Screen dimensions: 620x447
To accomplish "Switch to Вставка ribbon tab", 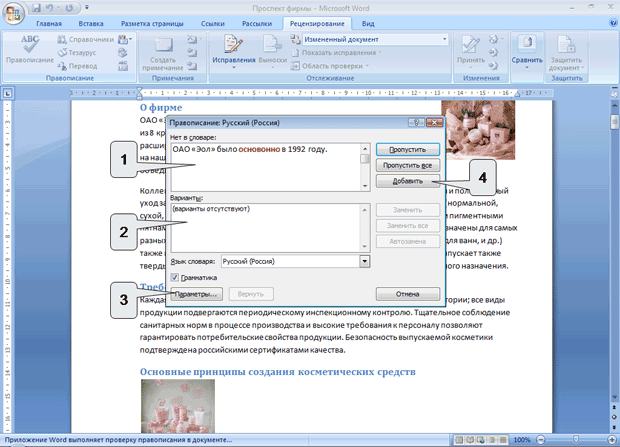I will pyautogui.click(x=91, y=23).
